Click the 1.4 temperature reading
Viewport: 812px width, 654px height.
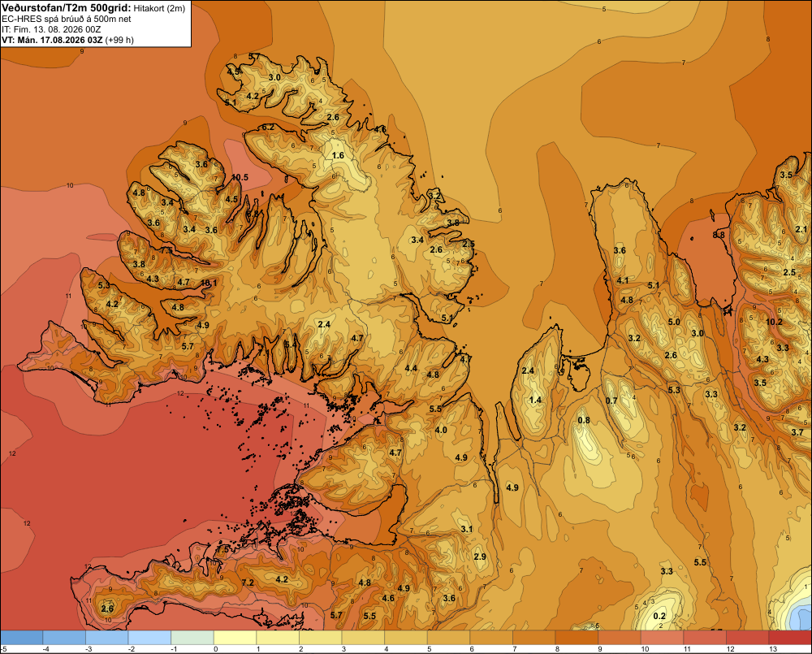click(x=535, y=400)
